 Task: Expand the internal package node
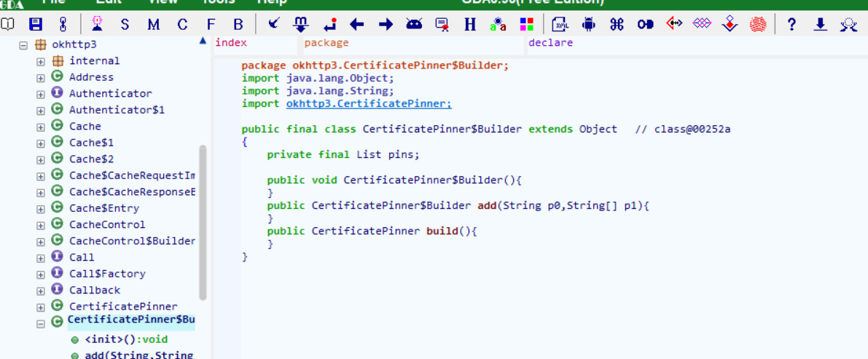(40, 61)
